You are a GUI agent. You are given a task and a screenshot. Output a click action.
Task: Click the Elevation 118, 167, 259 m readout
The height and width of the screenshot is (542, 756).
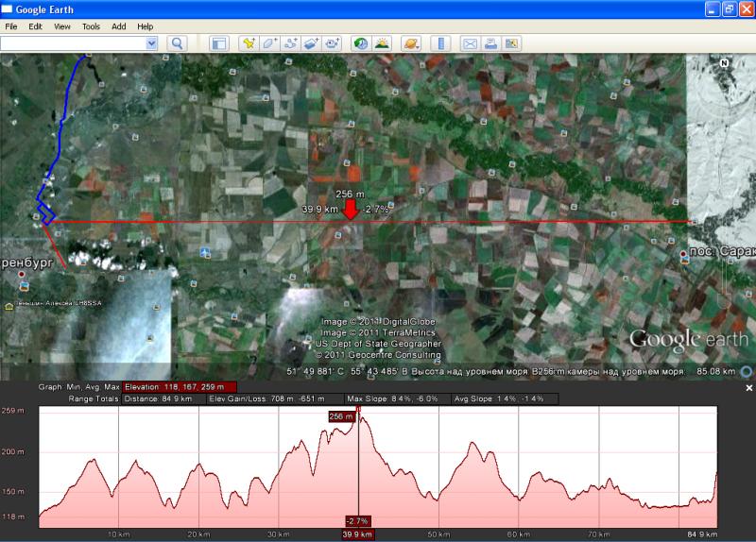click(x=180, y=387)
